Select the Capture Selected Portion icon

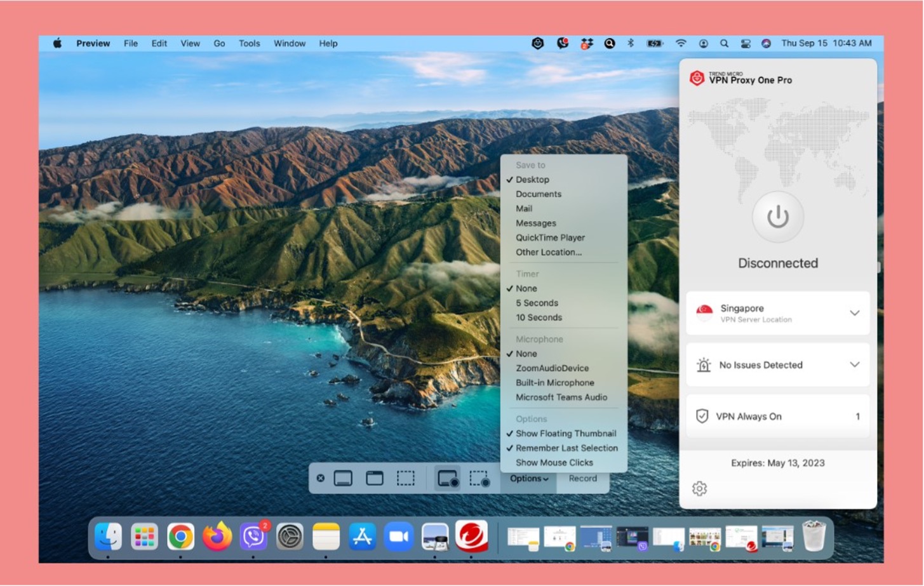point(406,479)
